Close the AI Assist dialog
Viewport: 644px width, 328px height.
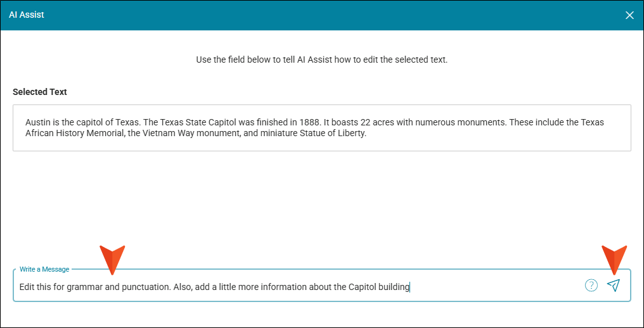pyautogui.click(x=629, y=15)
